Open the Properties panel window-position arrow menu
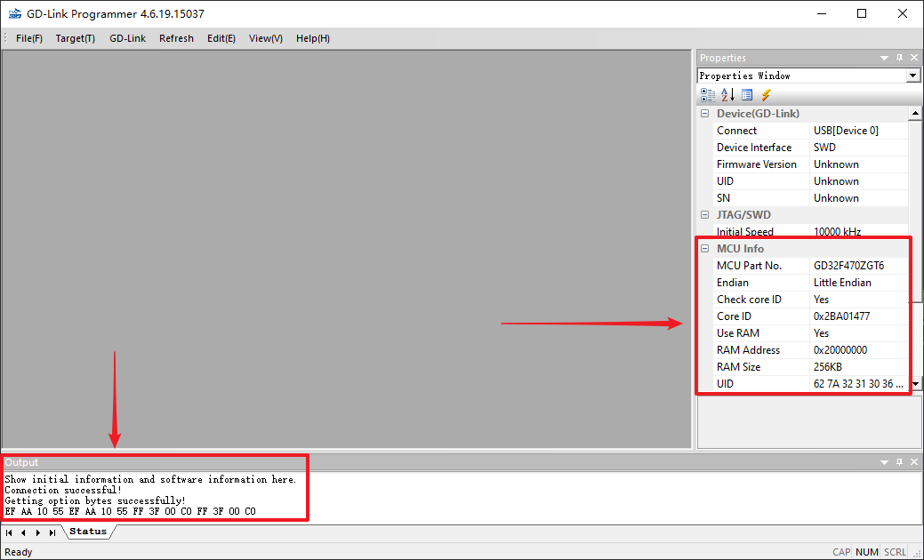This screenshot has width=924, height=560. tap(884, 58)
